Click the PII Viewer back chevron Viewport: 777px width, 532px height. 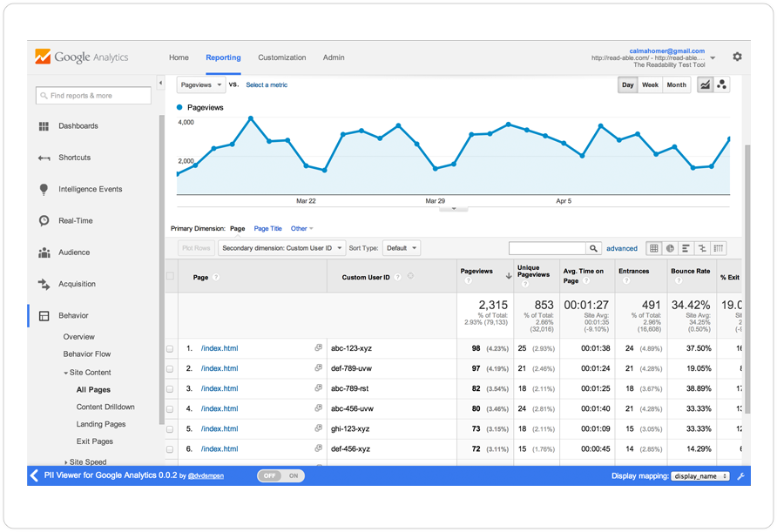pos(34,475)
